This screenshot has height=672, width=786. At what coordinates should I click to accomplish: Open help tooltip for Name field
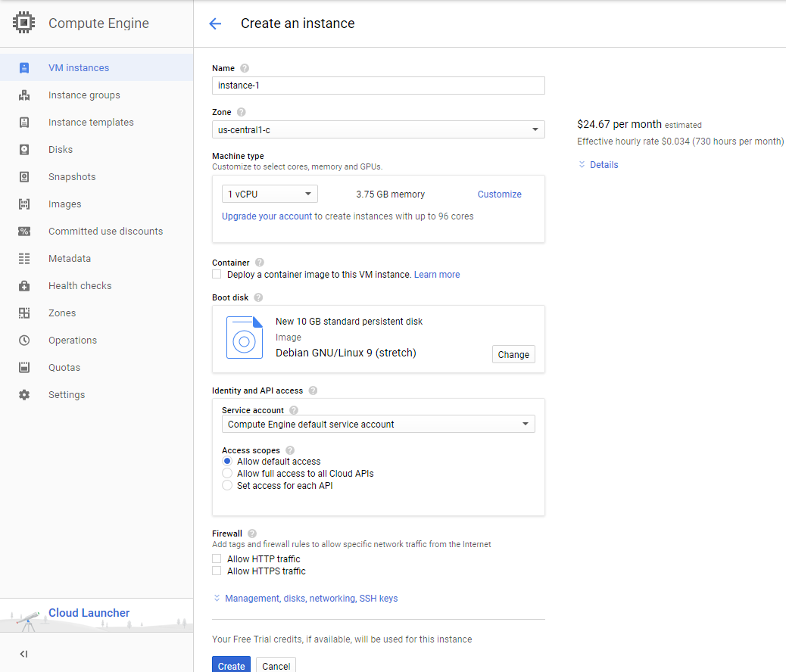tap(245, 68)
